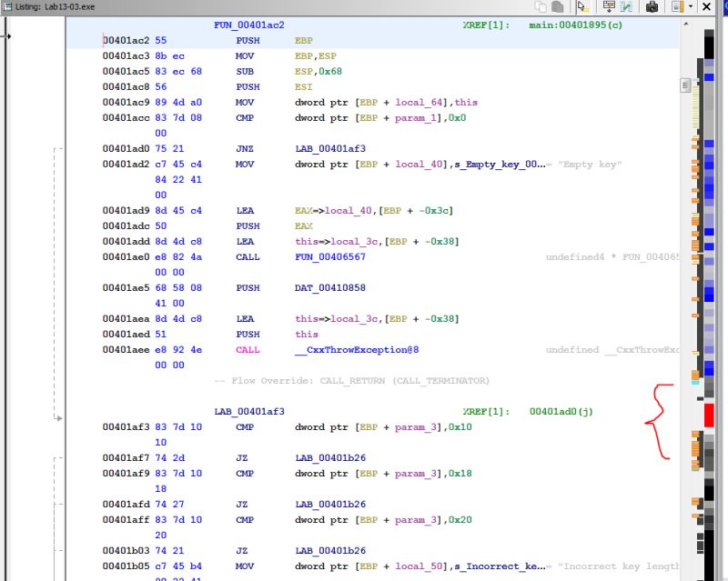Click the red marker in the overview margin
This screenshot has width=728, height=581.
click(709, 414)
